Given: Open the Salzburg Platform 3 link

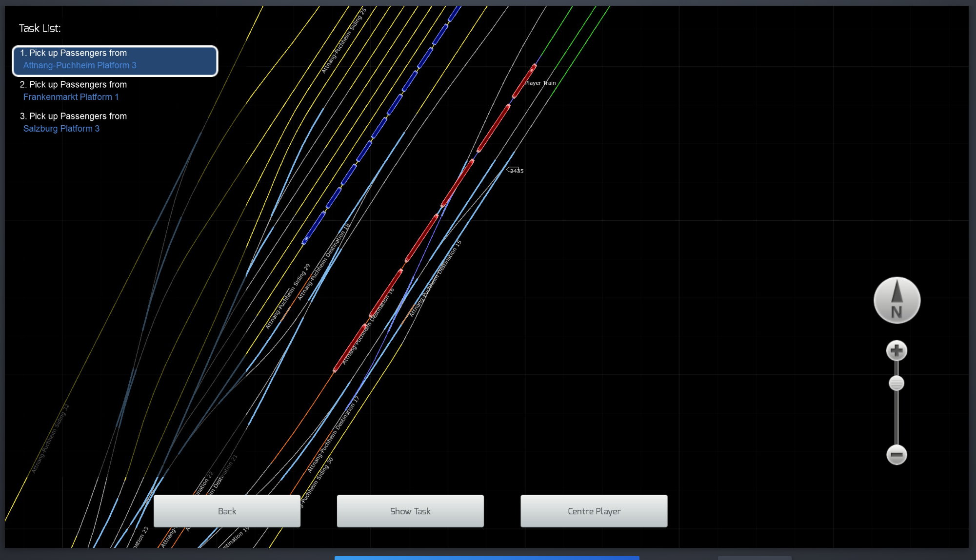Looking at the screenshot, I should click(x=61, y=129).
